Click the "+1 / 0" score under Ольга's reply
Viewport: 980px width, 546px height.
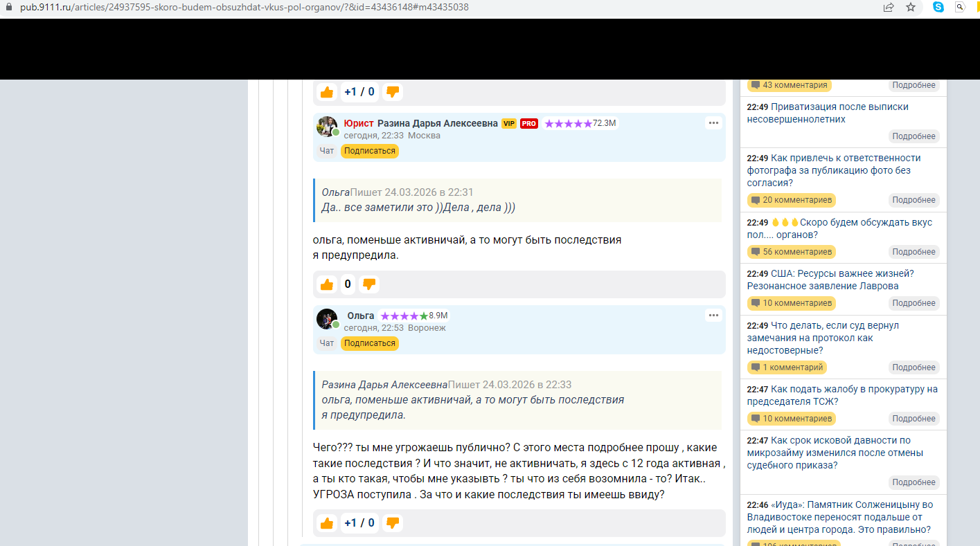tap(359, 523)
